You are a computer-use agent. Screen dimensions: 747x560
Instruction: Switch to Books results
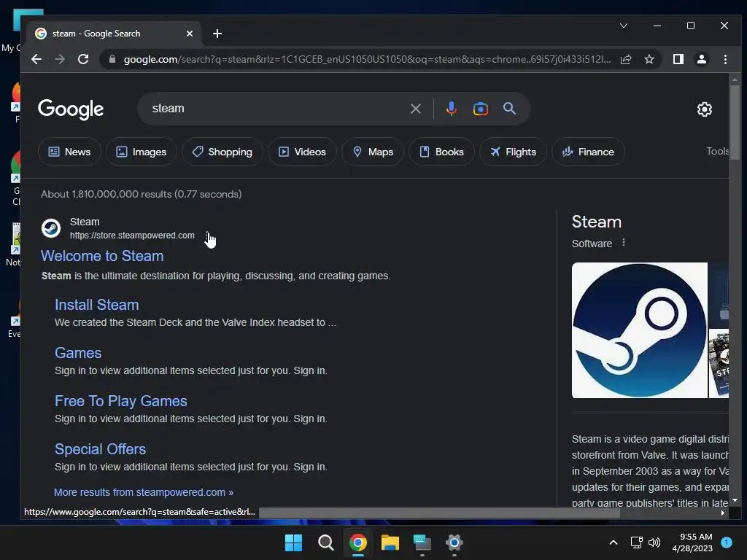pyautogui.click(x=441, y=152)
